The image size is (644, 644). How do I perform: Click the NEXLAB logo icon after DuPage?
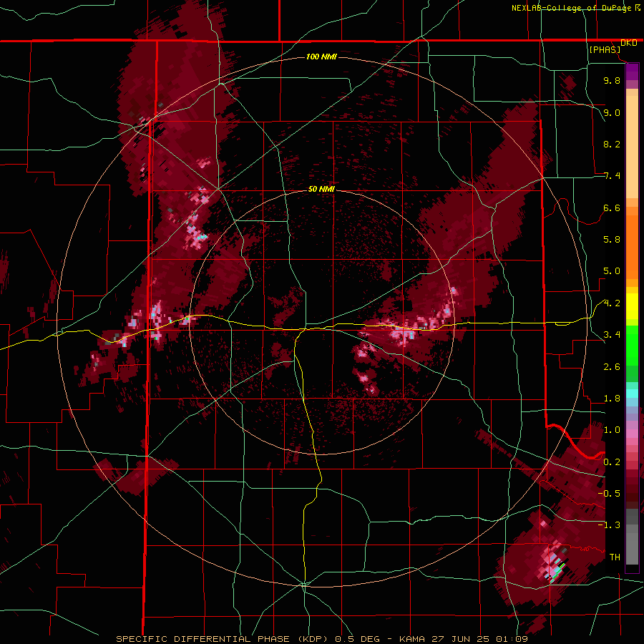pyautogui.click(x=638, y=7)
